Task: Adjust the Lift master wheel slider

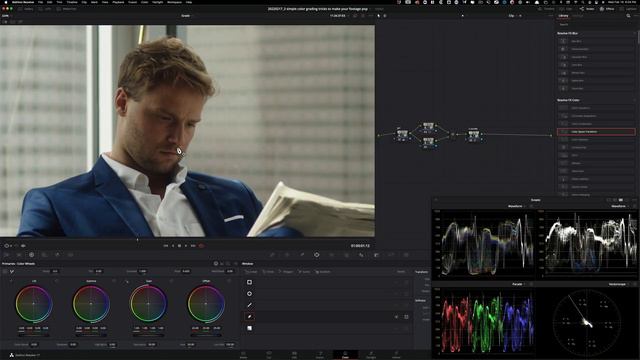Action: tap(34, 335)
